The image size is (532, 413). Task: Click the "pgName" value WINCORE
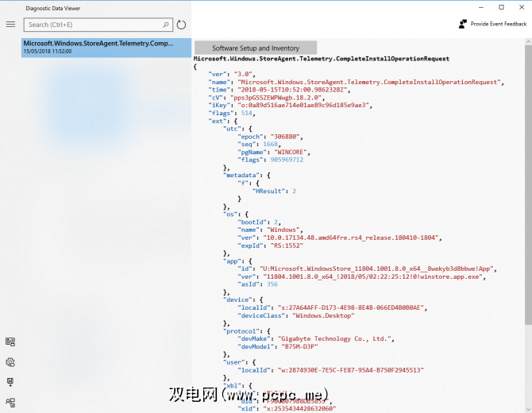pos(291,152)
